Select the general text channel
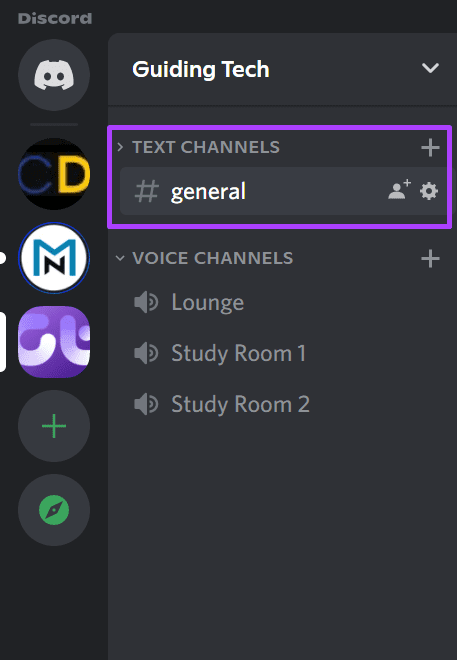The height and width of the screenshot is (660, 457). (283, 192)
